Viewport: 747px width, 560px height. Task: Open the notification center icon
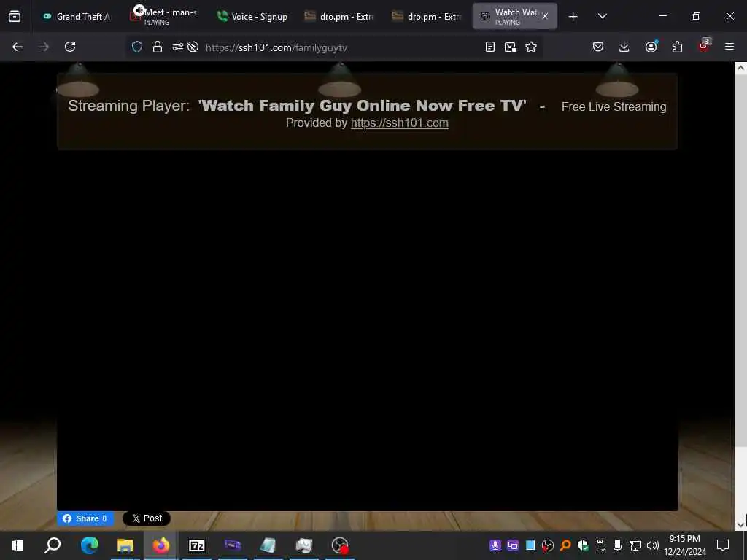tap(723, 545)
